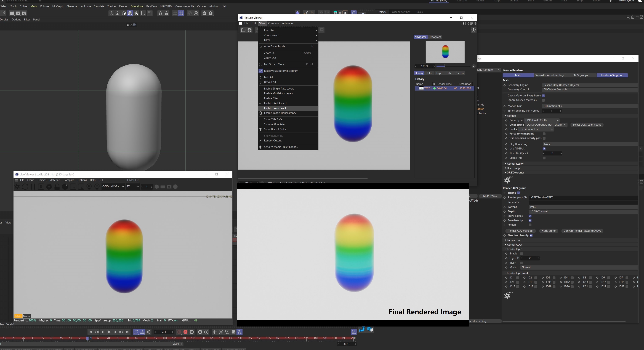The image size is (644, 350).
Task: Click the Picture Viewer open folder icon
Action: click(x=243, y=30)
